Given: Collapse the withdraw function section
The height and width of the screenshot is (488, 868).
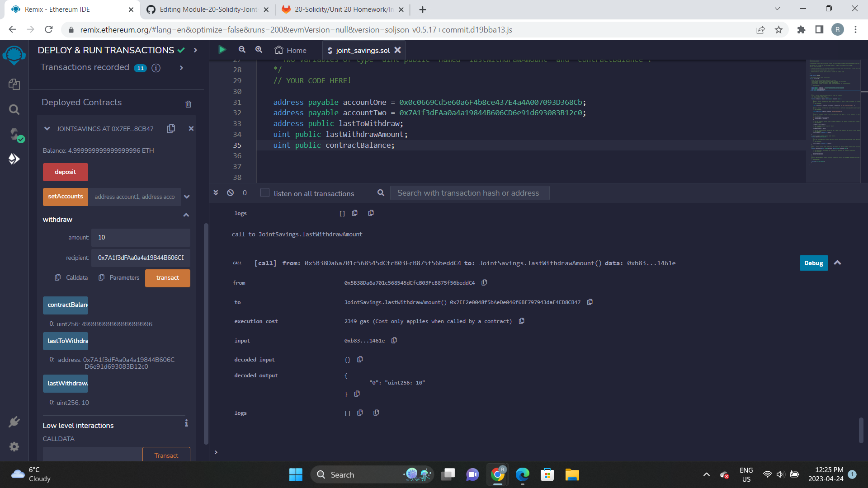Looking at the screenshot, I should pyautogui.click(x=186, y=216).
